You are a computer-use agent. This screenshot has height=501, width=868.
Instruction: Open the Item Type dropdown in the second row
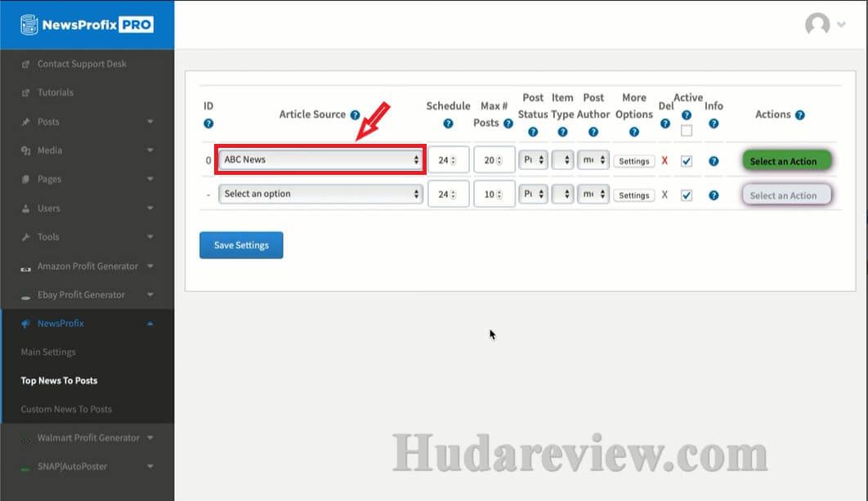point(562,195)
